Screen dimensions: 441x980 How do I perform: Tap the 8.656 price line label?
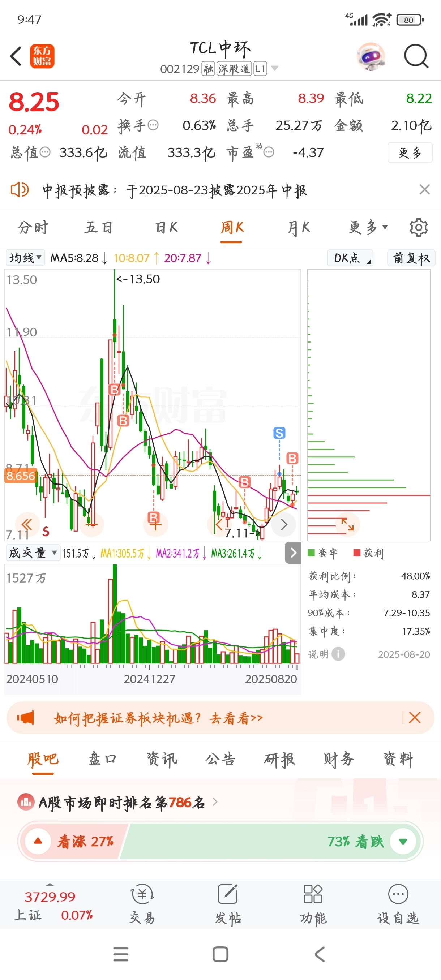pyautogui.click(x=21, y=476)
